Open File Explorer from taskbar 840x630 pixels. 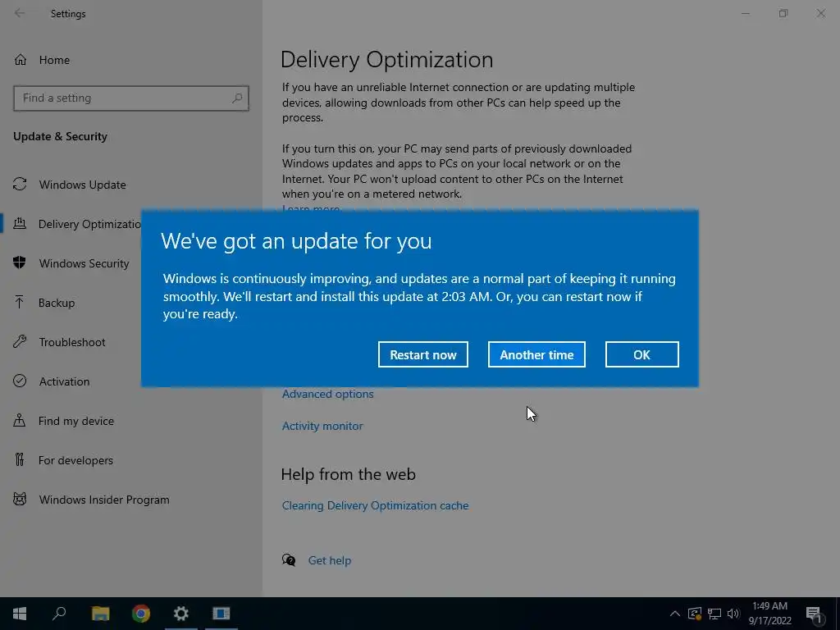[x=100, y=614]
